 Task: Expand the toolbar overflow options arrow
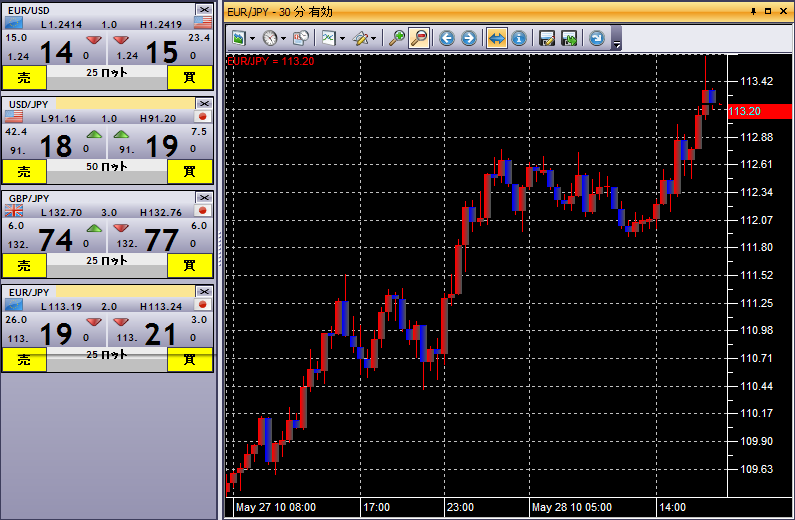pos(617,44)
